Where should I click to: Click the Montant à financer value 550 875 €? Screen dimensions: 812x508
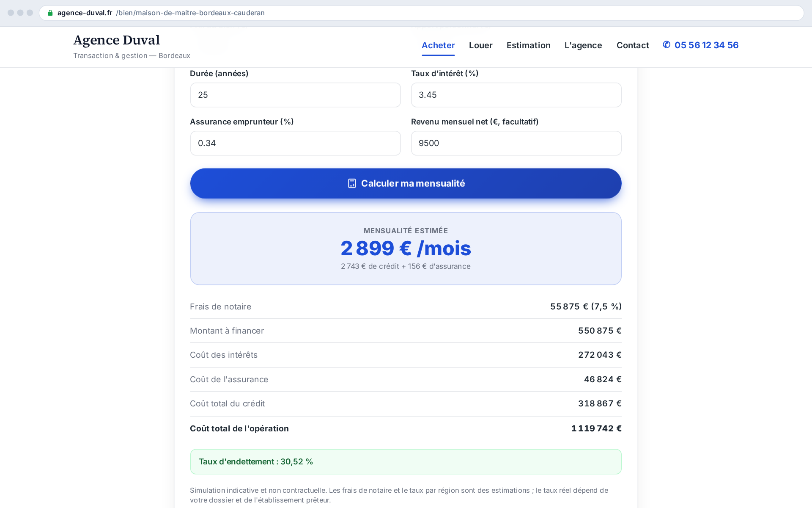tap(600, 331)
